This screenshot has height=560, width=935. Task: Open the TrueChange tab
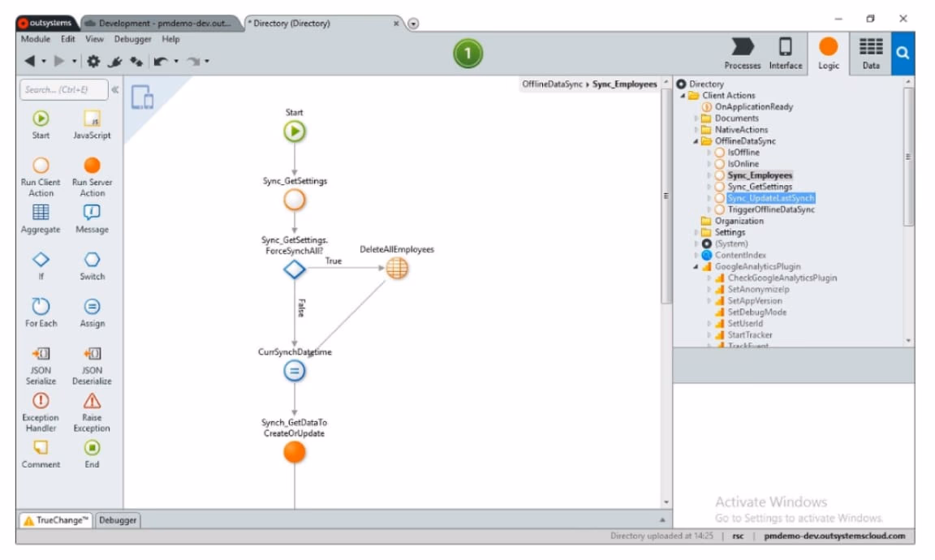pyautogui.click(x=56, y=520)
